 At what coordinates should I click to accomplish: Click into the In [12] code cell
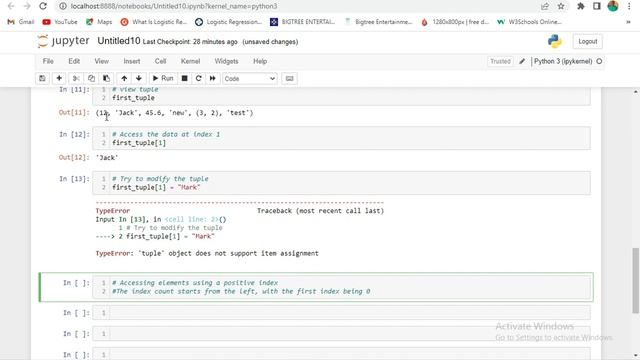click(x=341, y=138)
